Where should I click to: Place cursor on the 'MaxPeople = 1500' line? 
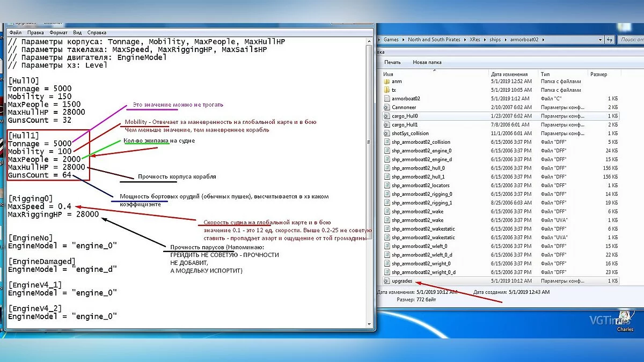pos(44,105)
